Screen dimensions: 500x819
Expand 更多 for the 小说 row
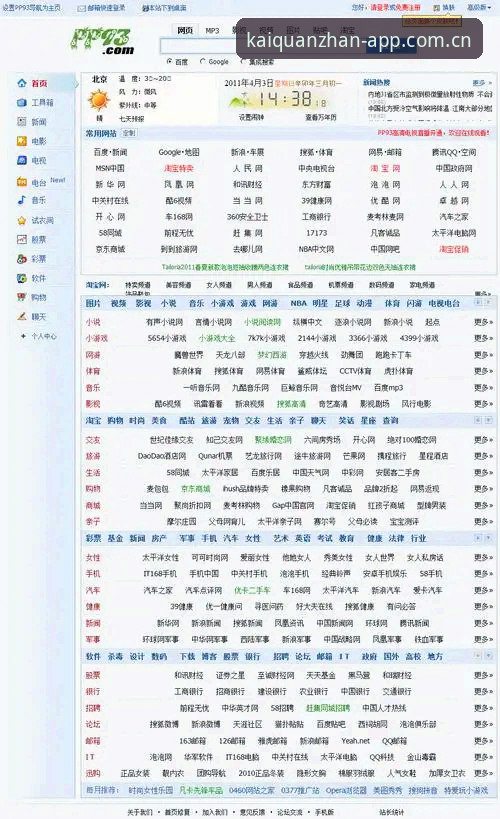click(483, 322)
